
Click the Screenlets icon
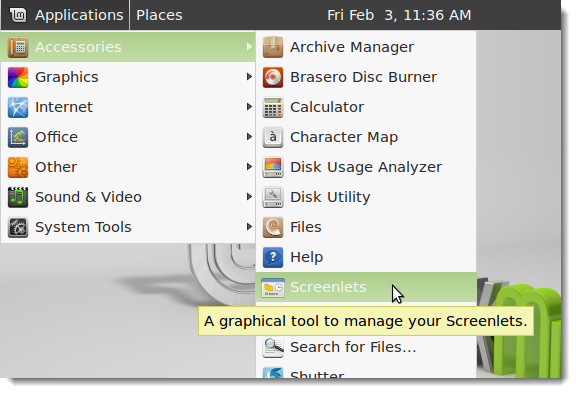point(273,287)
